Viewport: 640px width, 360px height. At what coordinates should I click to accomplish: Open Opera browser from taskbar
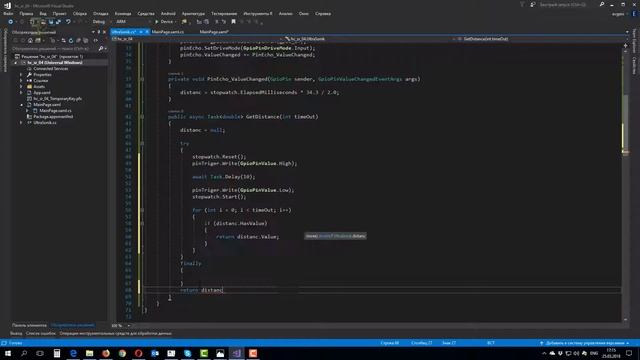tap(138, 353)
